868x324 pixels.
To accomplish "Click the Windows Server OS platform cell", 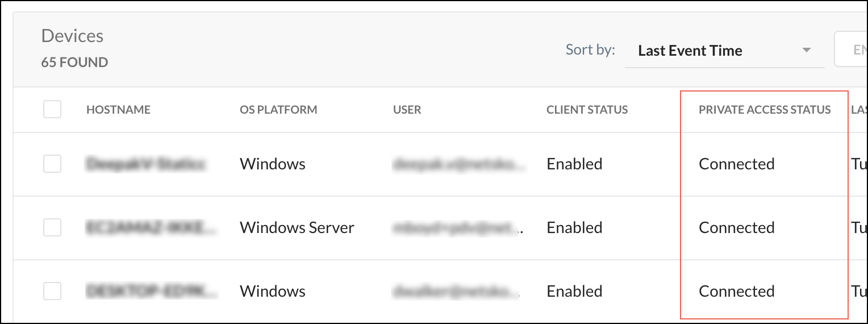I will tap(297, 228).
